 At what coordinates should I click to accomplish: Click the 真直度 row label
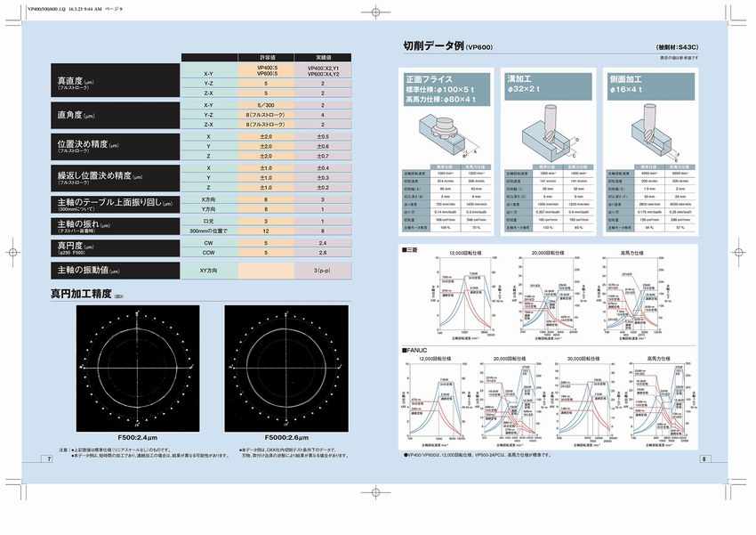[x=116, y=82]
